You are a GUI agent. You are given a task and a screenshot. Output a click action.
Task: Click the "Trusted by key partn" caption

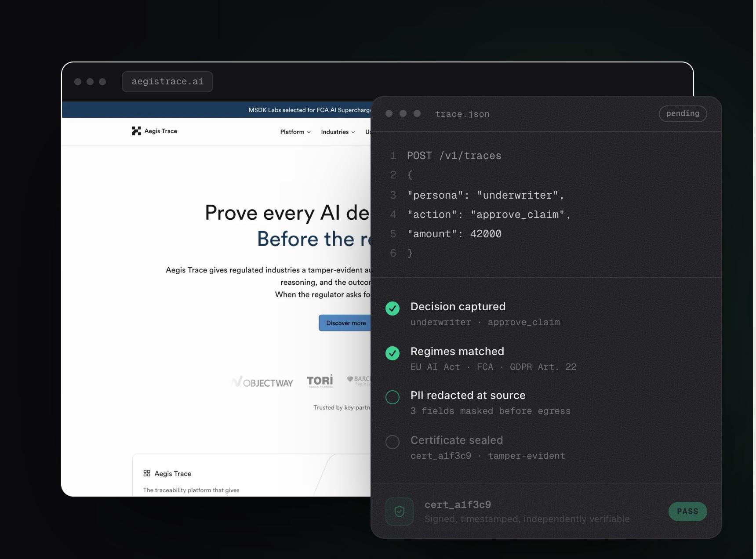tap(342, 407)
